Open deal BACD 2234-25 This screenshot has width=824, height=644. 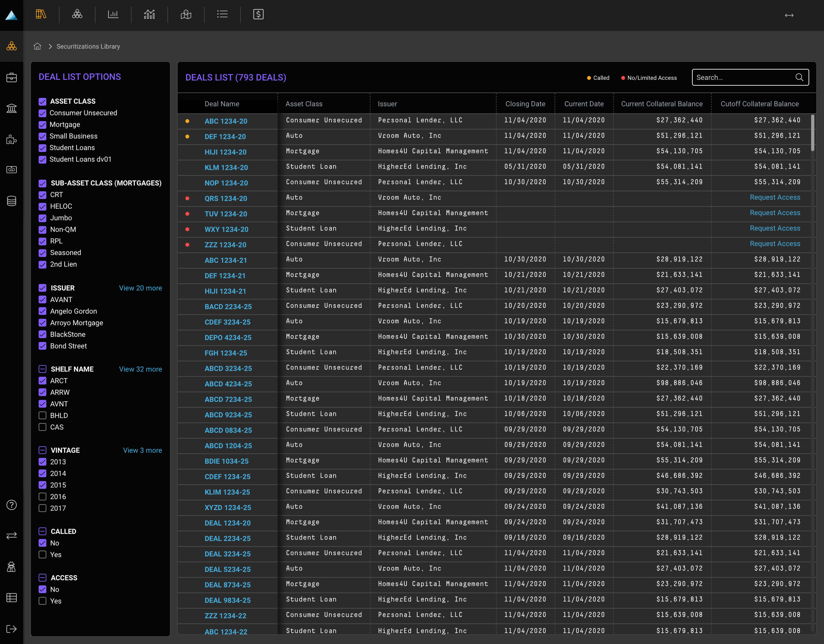pos(228,307)
